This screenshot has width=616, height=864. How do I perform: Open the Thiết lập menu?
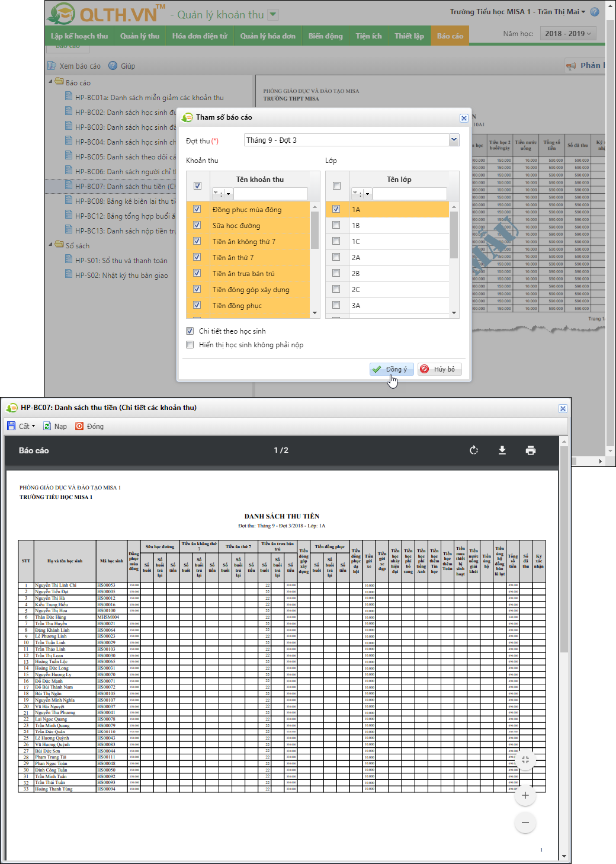(409, 36)
